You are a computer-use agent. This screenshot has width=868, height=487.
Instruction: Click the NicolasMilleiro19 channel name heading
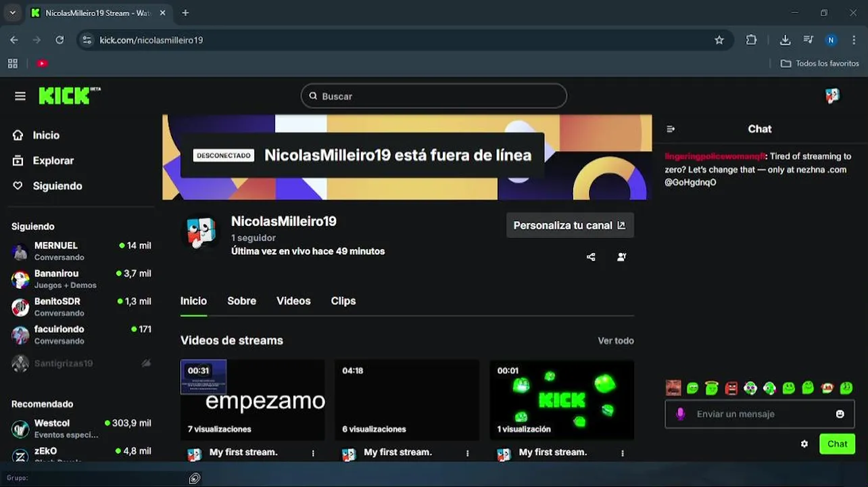[x=283, y=221]
